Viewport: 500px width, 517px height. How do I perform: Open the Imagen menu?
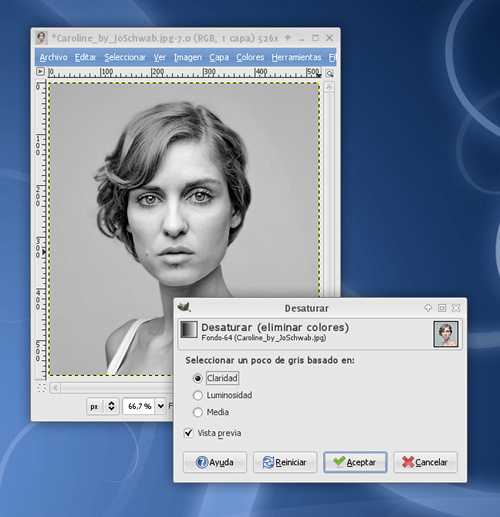(x=188, y=57)
